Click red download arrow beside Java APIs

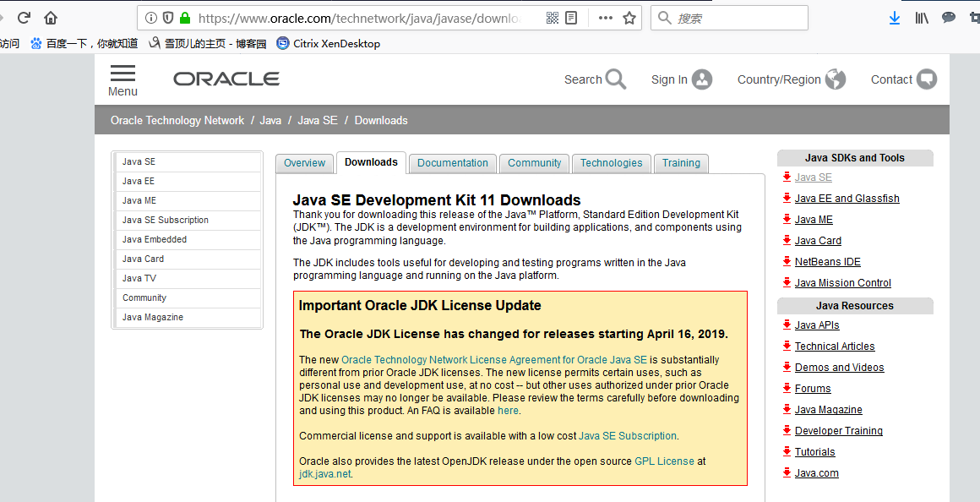[x=787, y=324]
